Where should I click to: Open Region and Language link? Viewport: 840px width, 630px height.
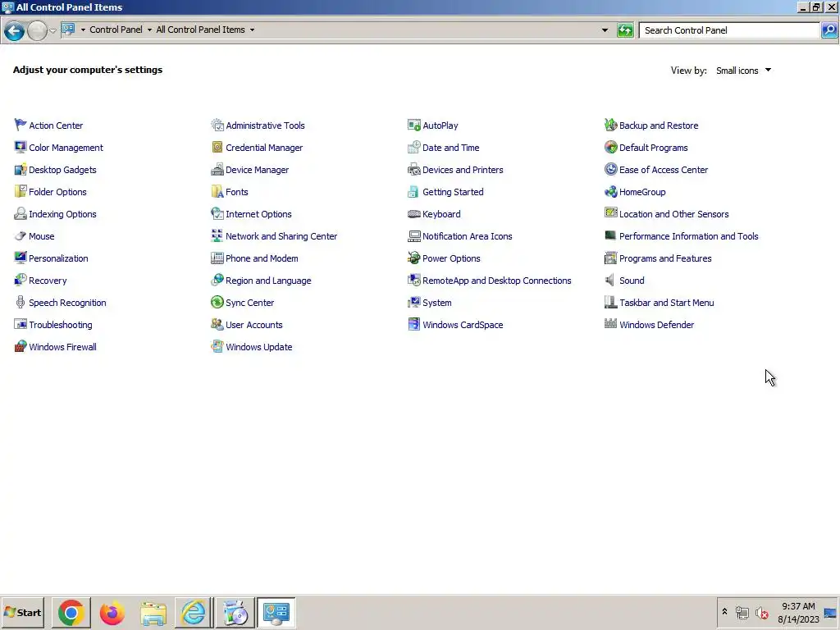point(268,281)
